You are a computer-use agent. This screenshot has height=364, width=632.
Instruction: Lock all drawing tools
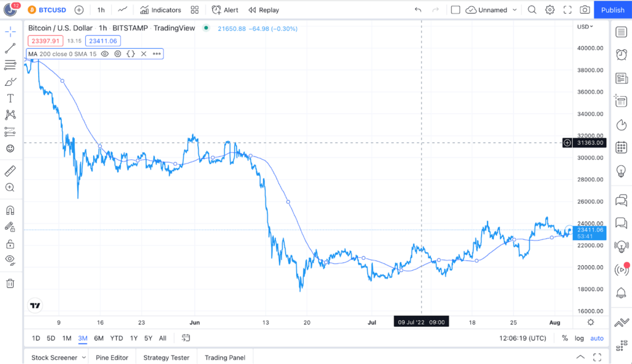pos(10,244)
